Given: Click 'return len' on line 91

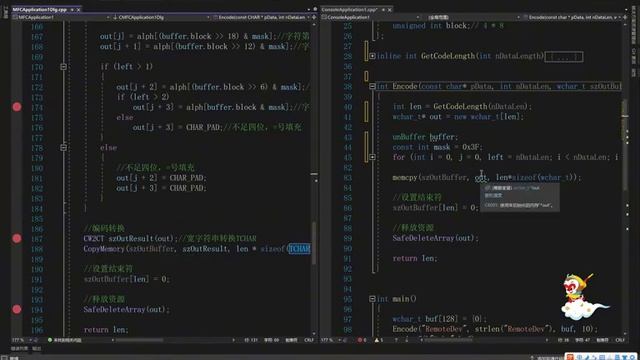Looking at the screenshot, I should [x=415, y=258].
